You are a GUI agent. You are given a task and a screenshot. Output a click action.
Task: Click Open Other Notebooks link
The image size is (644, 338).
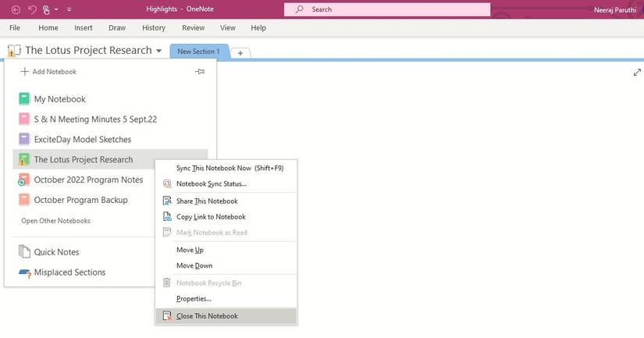(56, 221)
